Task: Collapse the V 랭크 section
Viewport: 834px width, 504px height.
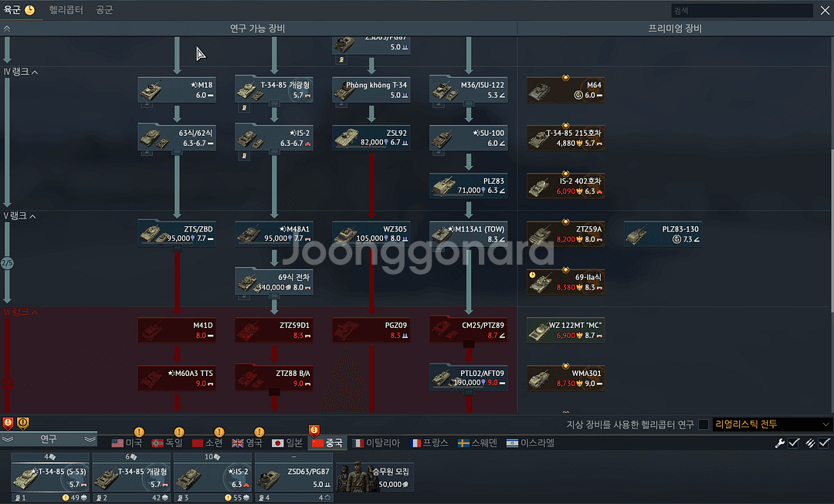Action: [19, 216]
